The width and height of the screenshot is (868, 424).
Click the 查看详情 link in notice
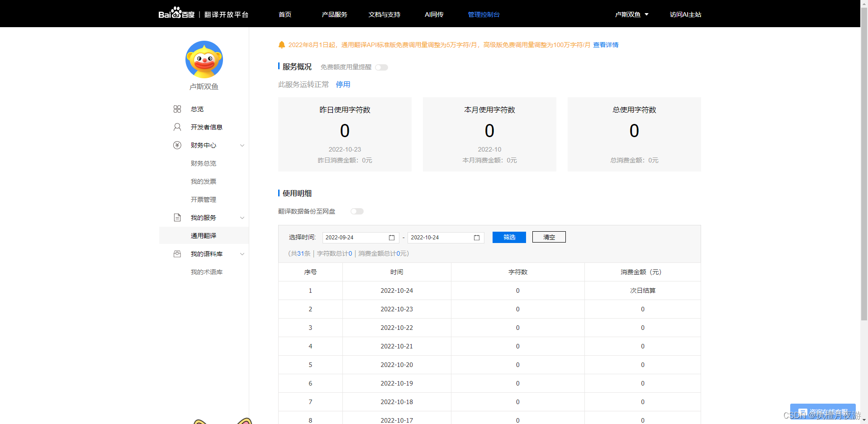pyautogui.click(x=606, y=45)
